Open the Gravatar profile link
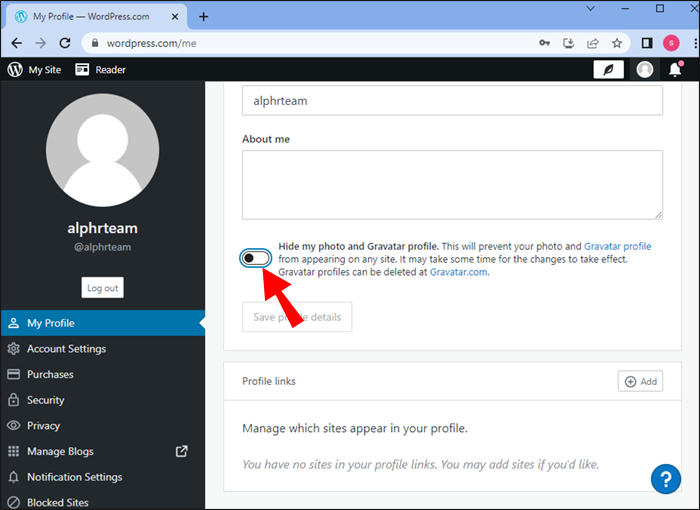Image resolution: width=700 pixels, height=510 pixels. pyautogui.click(x=617, y=246)
